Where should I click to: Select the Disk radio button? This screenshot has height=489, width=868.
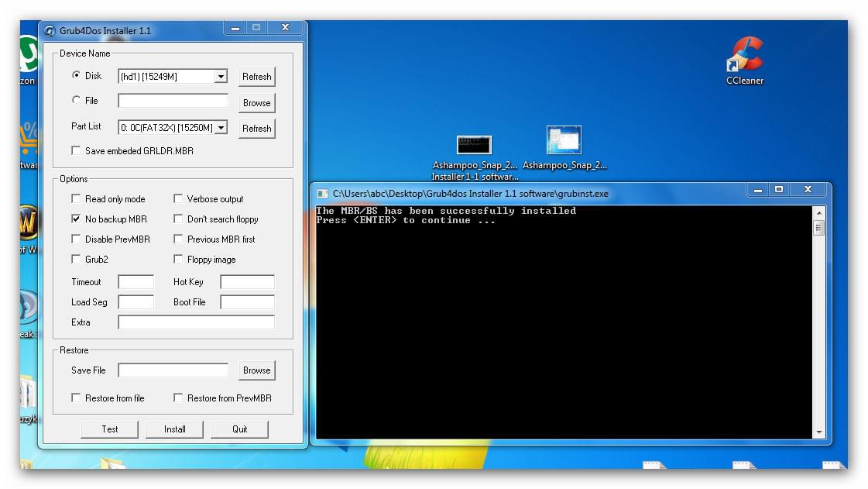point(76,75)
